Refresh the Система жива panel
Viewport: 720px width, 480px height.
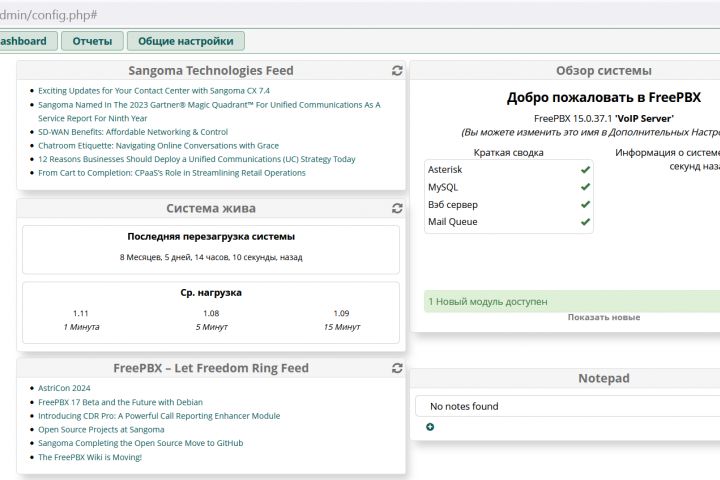coord(397,208)
